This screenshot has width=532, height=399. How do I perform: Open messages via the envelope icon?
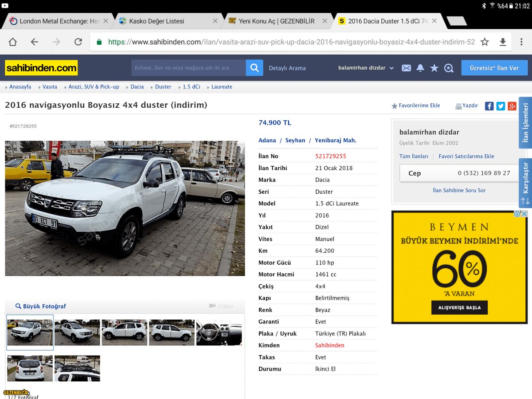coord(406,68)
